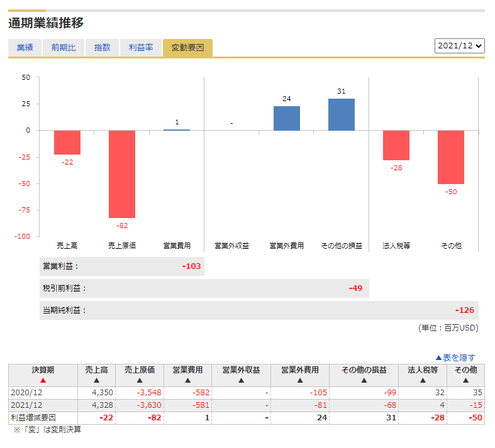The width and height of the screenshot is (495, 448).
Task: Switch to the 前期比 tab
Action: [x=64, y=48]
